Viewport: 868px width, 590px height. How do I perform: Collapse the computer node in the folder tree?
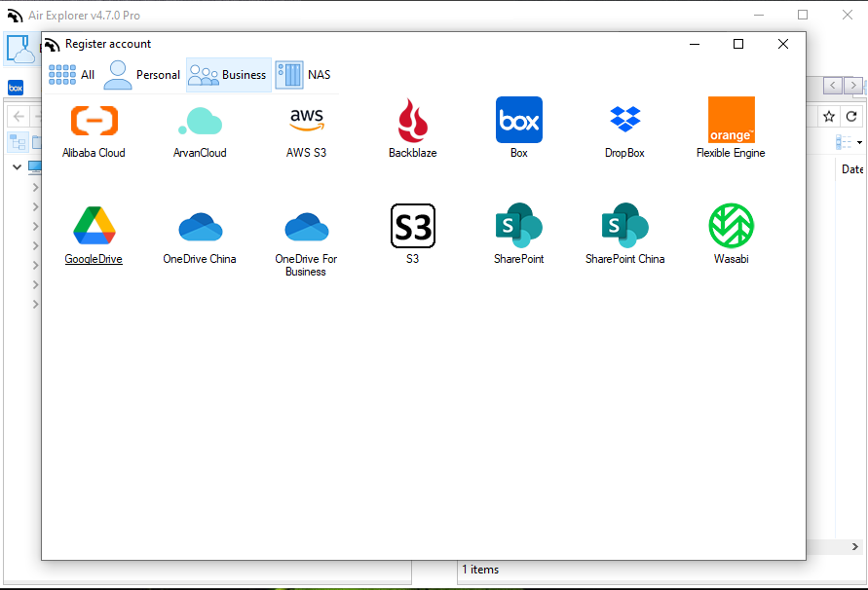click(x=18, y=166)
